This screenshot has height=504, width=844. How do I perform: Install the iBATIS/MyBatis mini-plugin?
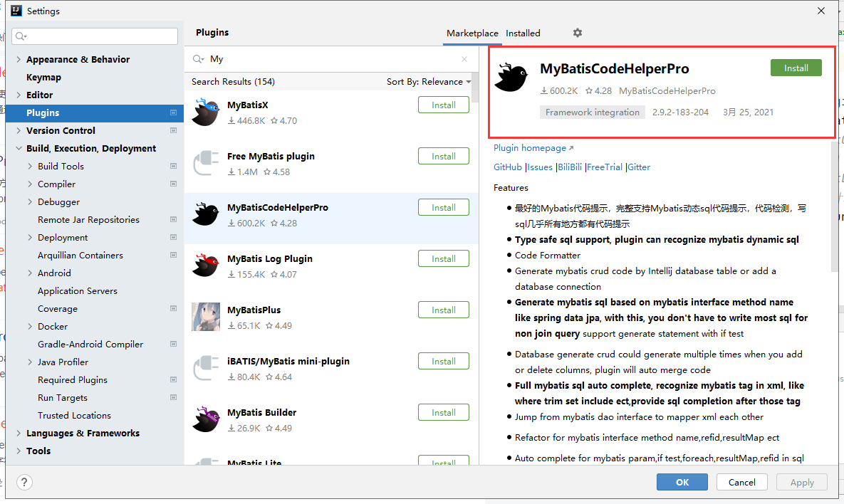[444, 362]
